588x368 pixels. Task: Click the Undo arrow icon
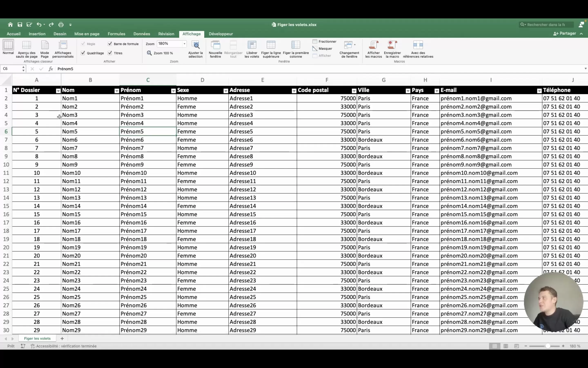[39, 25]
